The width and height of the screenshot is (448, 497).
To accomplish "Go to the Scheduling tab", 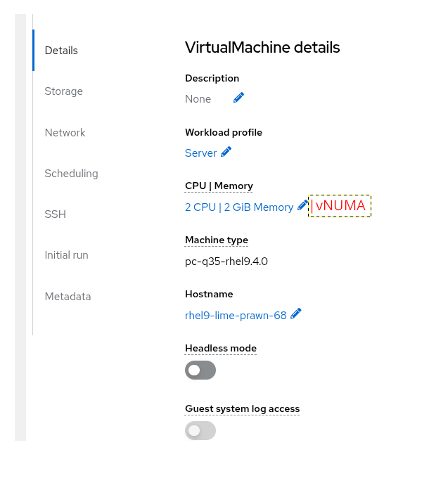I will pyautogui.click(x=71, y=174).
